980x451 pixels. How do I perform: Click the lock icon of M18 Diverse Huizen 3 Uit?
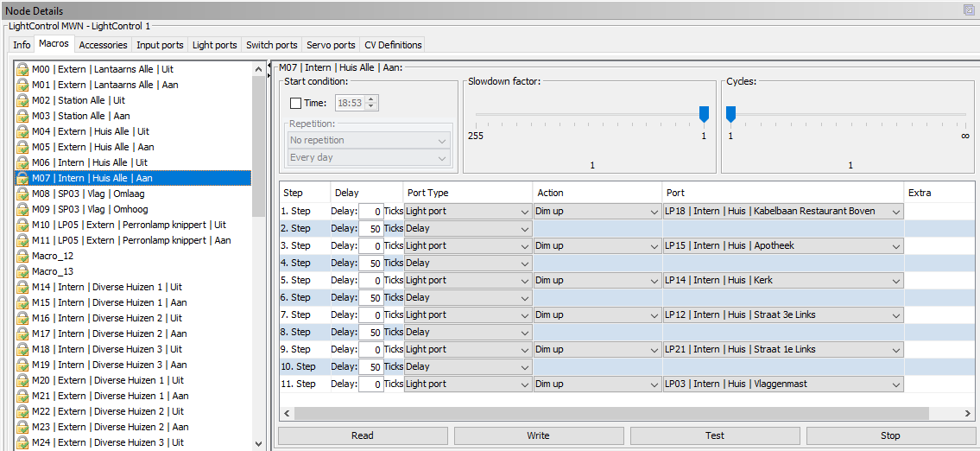[x=23, y=349]
